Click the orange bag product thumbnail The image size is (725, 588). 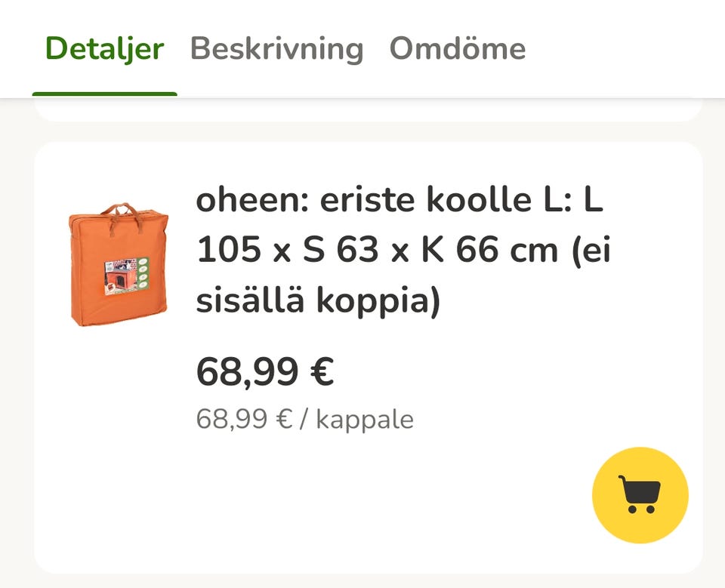click(118, 264)
